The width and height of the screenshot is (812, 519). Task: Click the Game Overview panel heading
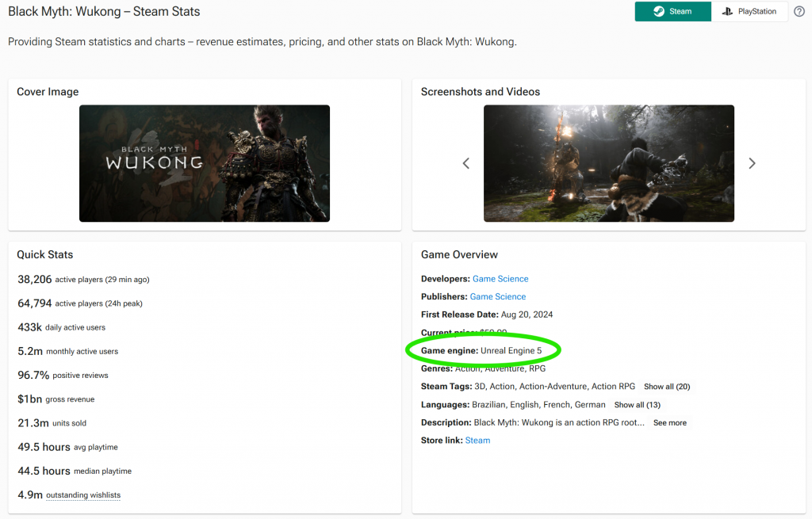click(x=459, y=254)
